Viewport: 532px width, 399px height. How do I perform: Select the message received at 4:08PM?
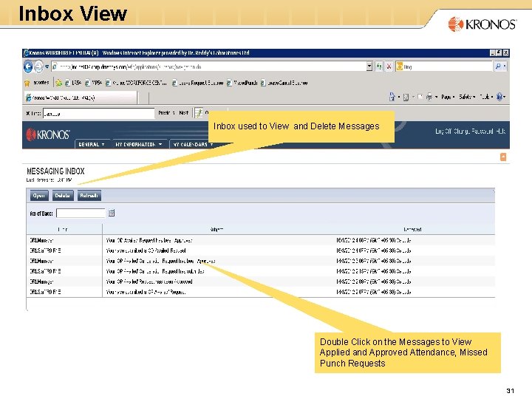[261, 240]
